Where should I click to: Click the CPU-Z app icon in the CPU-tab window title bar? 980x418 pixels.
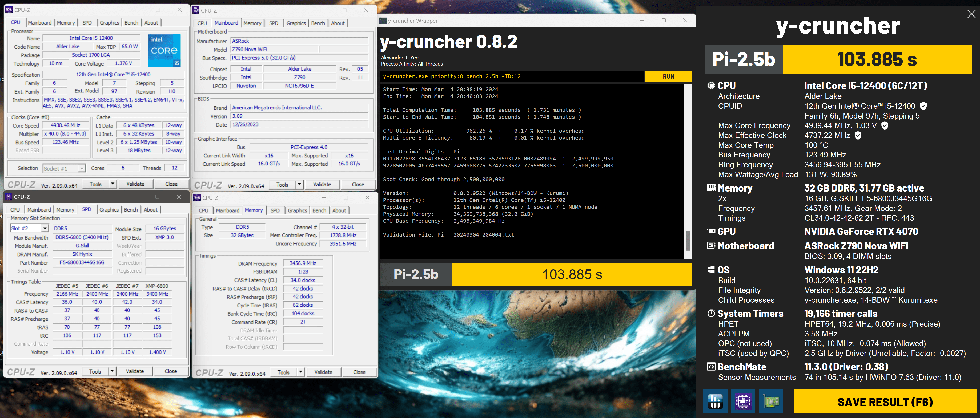point(9,10)
